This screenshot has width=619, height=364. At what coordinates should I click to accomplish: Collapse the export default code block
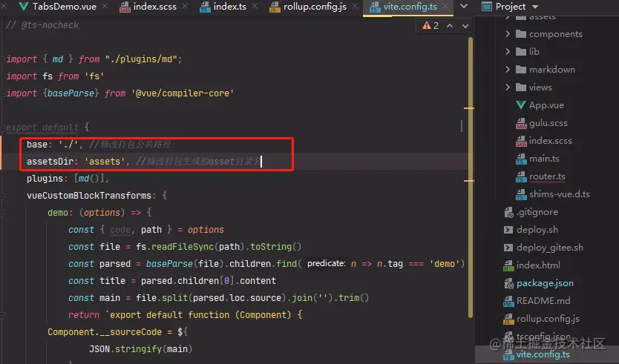pyautogui.click(x=2, y=128)
